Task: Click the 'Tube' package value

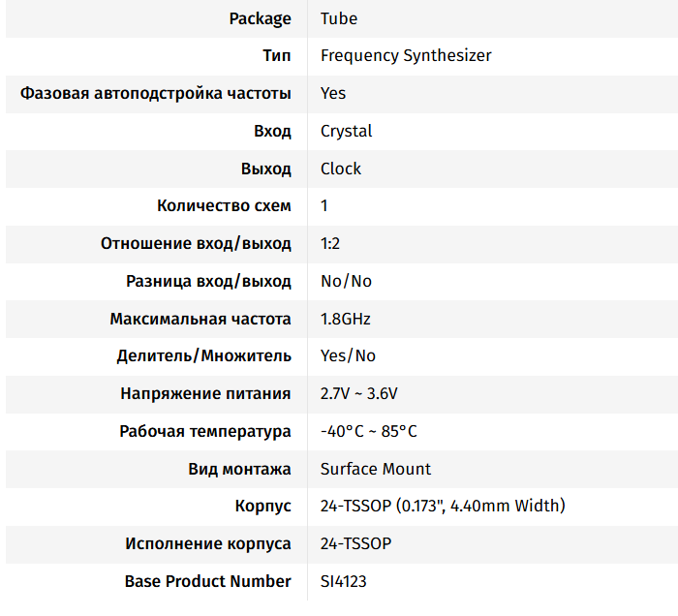Action: click(x=338, y=18)
